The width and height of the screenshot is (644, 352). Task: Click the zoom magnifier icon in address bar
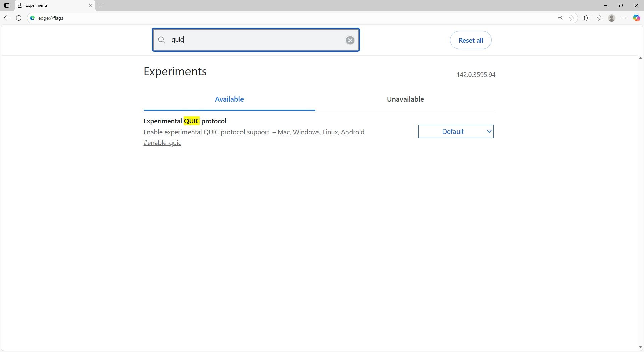[x=560, y=18]
